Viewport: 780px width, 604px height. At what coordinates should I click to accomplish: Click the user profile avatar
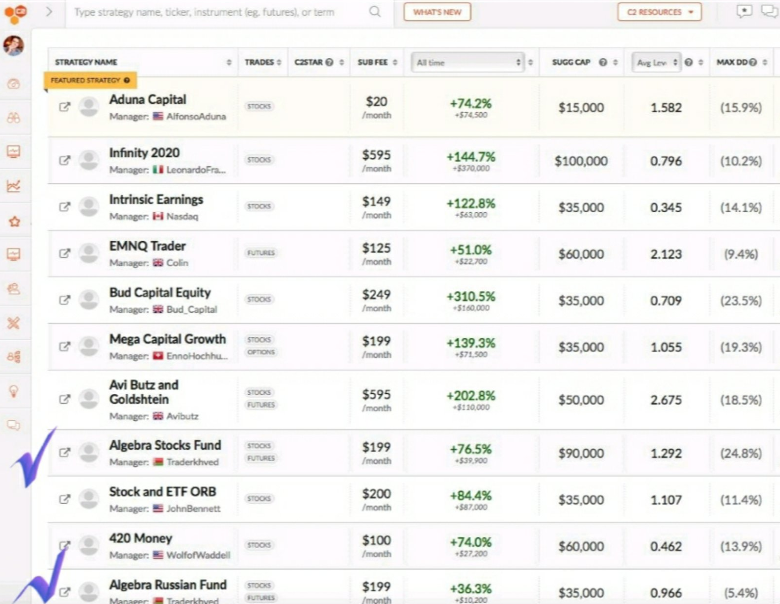click(x=13, y=45)
